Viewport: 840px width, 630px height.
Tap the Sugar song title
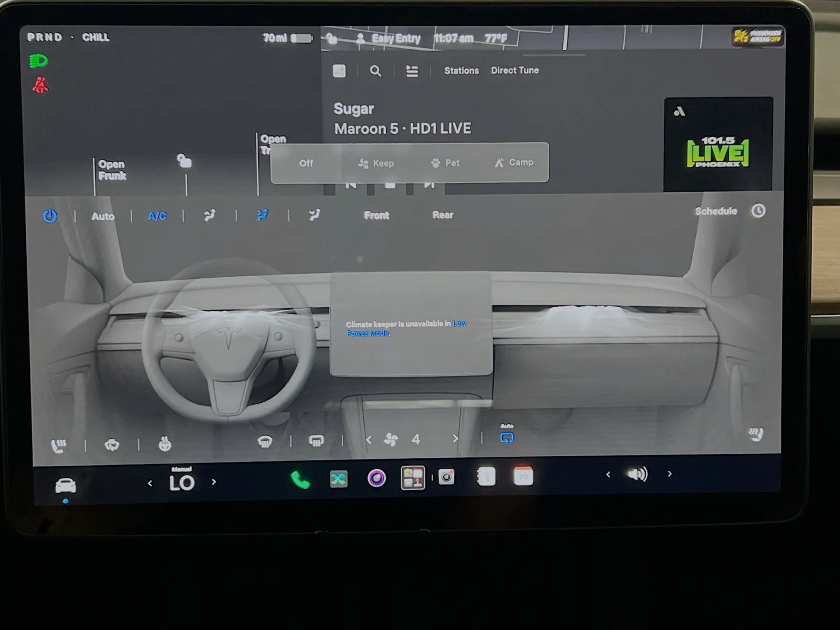(354, 109)
